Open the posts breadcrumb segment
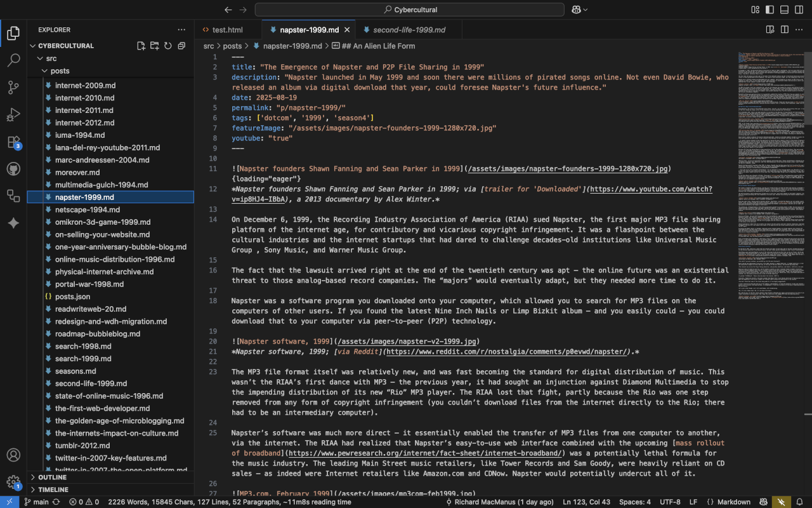 point(232,46)
